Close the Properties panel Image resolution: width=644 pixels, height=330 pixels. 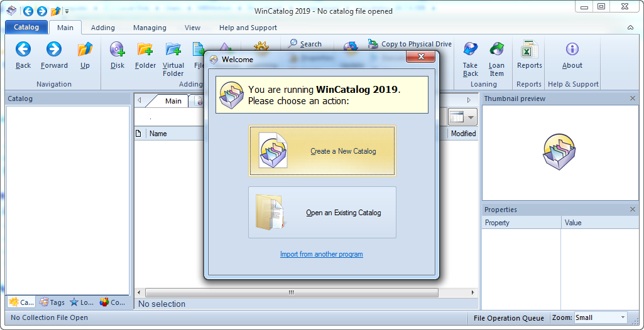pyautogui.click(x=633, y=210)
